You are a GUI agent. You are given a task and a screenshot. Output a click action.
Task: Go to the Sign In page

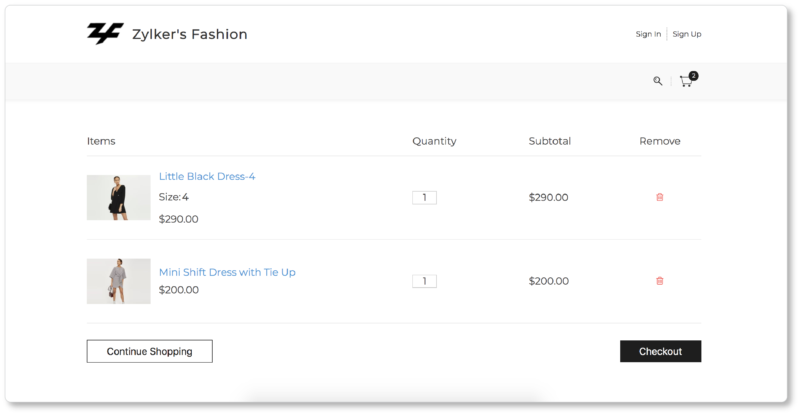tap(648, 34)
